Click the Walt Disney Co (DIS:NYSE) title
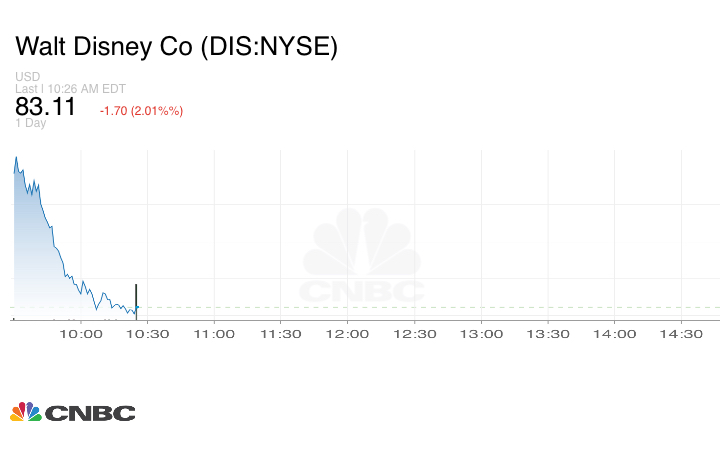This screenshot has height=450, width=720. click(176, 47)
